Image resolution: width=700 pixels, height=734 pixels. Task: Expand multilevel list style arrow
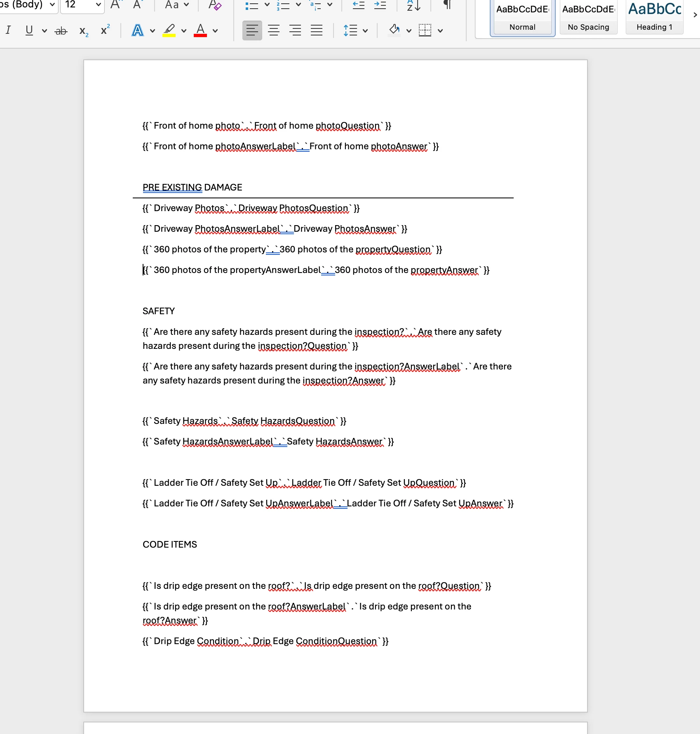[x=330, y=5]
